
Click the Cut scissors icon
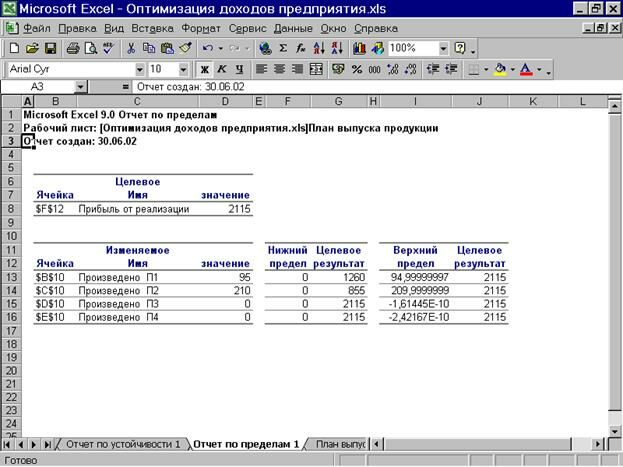click(x=132, y=48)
